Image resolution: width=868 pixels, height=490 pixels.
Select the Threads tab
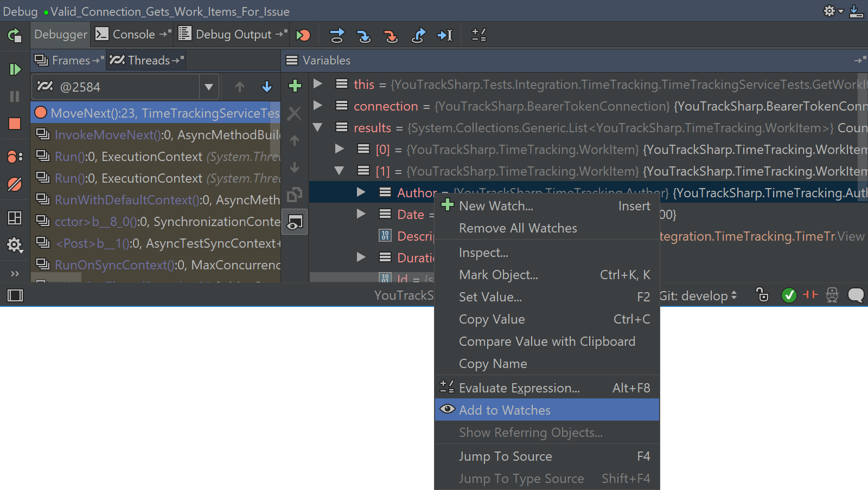coord(146,60)
